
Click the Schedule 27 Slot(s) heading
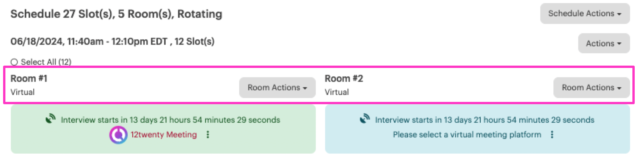point(116,14)
